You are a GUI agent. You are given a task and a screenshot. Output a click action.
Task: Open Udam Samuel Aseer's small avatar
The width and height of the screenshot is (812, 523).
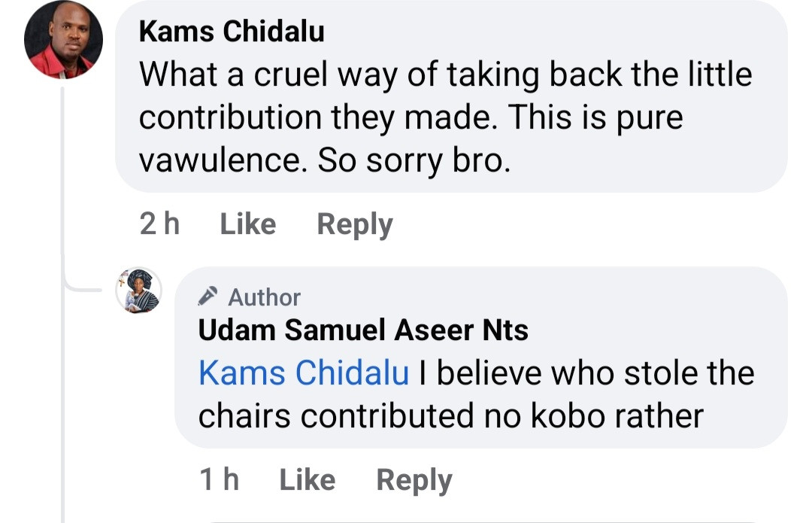[139, 290]
